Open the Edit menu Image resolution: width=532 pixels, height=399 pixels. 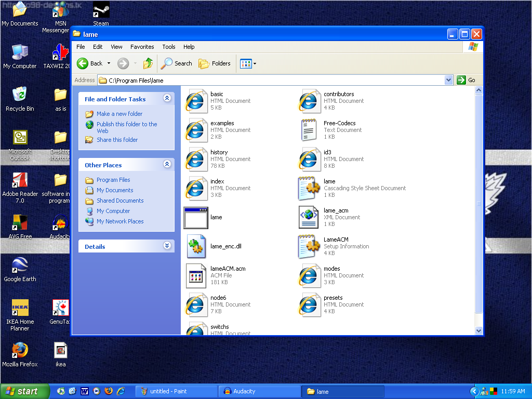click(x=98, y=47)
